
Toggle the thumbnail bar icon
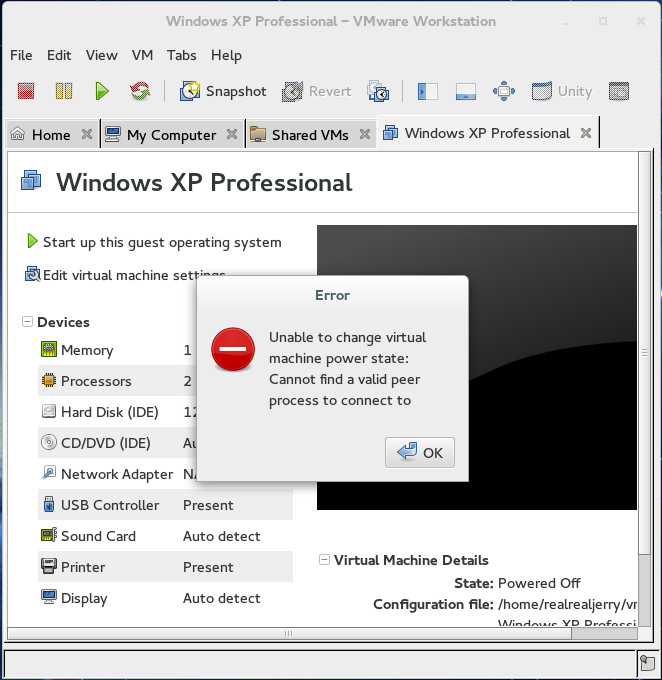465,92
